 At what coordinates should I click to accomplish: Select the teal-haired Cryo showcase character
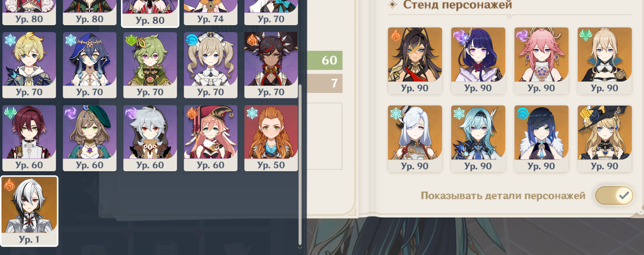click(478, 139)
